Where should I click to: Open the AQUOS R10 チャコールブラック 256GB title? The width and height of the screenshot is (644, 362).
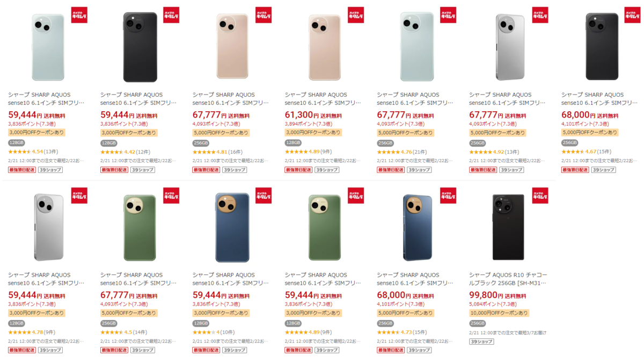point(508,279)
